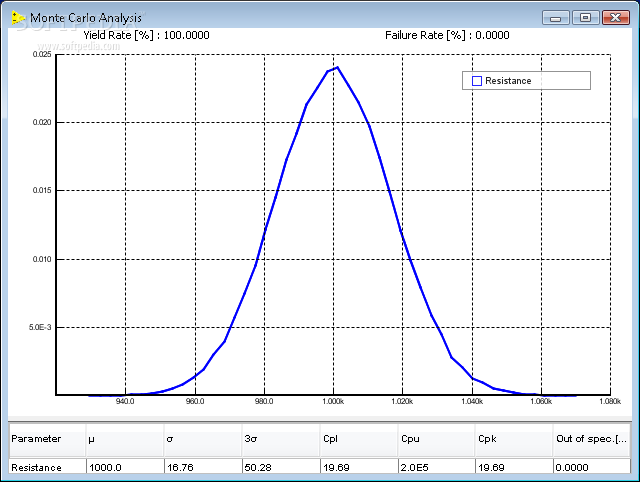Click the Parameter column header
Viewport: 640px width, 482px height.
[47, 439]
